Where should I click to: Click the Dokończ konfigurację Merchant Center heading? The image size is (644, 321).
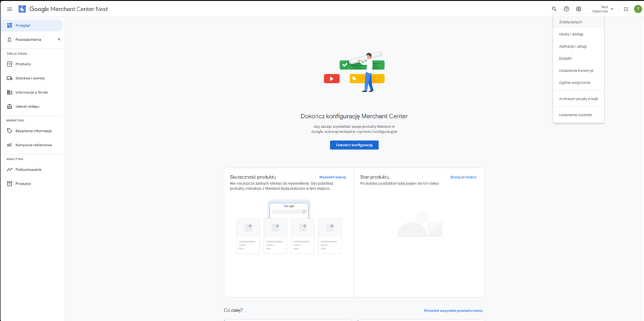(x=354, y=116)
